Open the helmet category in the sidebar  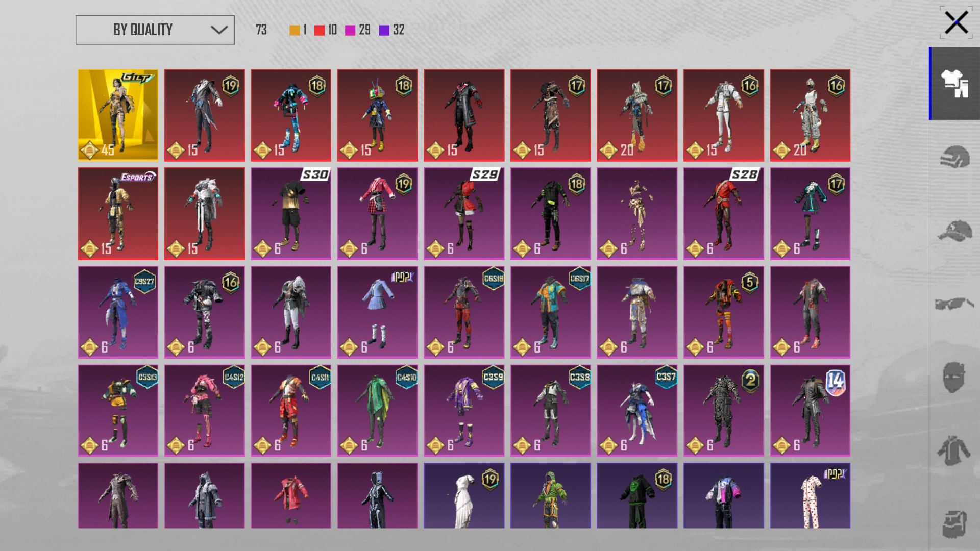coord(955,157)
